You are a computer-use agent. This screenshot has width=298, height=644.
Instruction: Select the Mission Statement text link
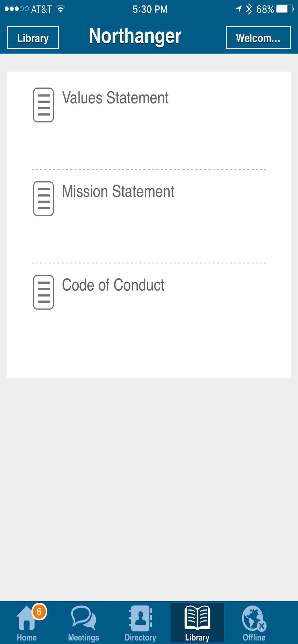coord(118,191)
